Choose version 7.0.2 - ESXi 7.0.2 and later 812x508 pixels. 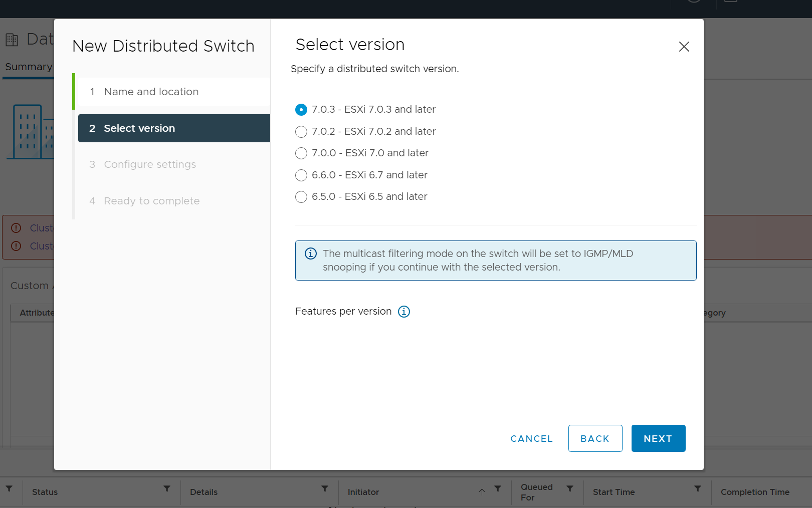point(301,132)
